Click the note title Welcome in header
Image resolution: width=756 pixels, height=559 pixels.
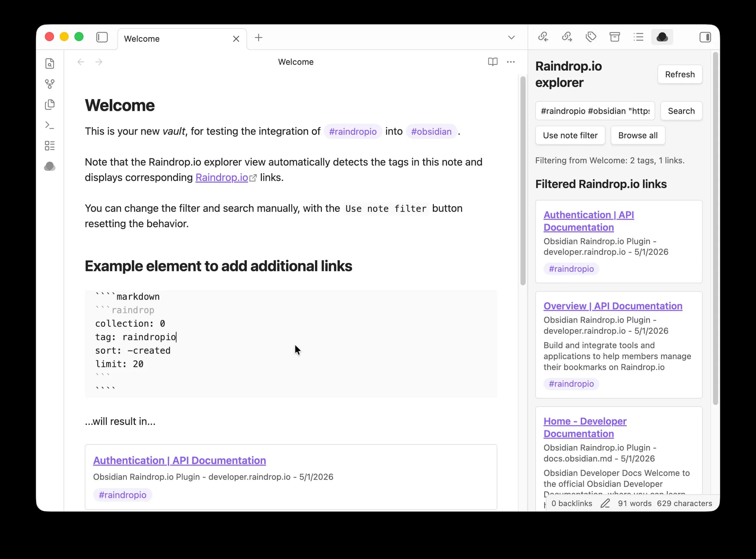[296, 62]
